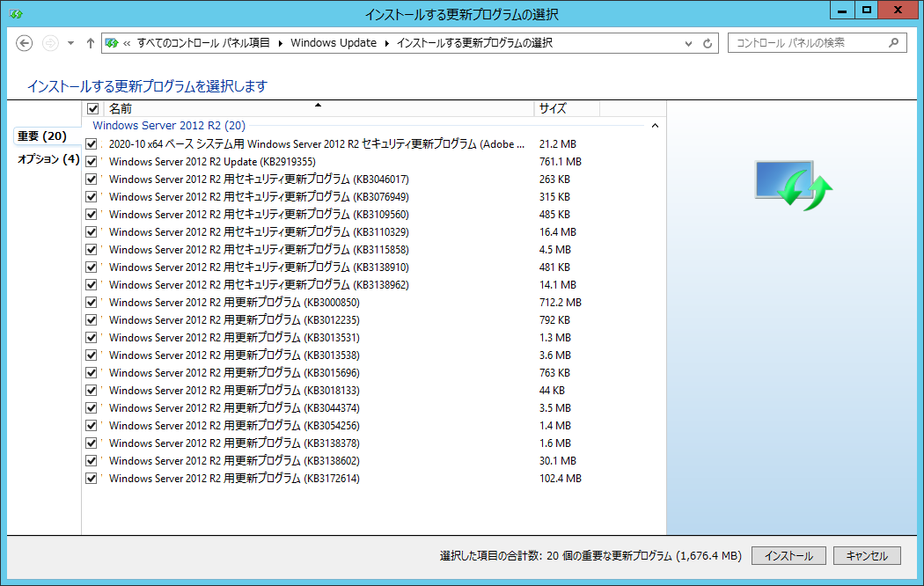Click the 761.1 MB size value

560,161
